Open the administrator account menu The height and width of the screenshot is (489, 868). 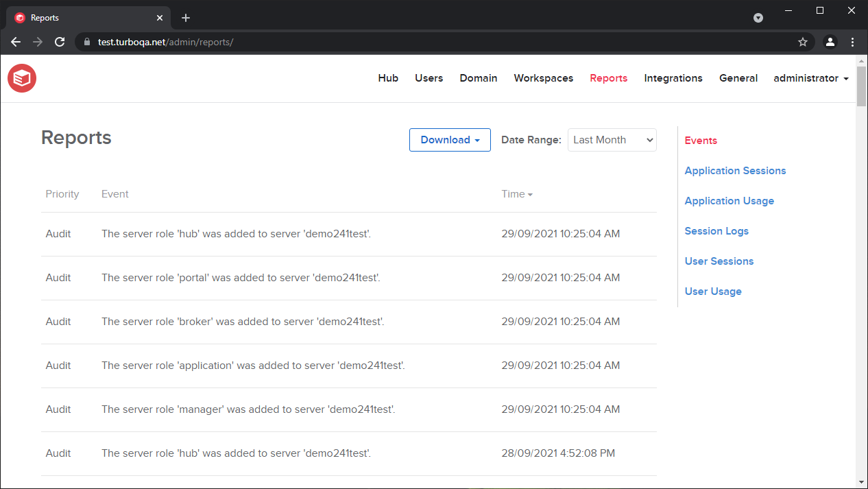810,78
